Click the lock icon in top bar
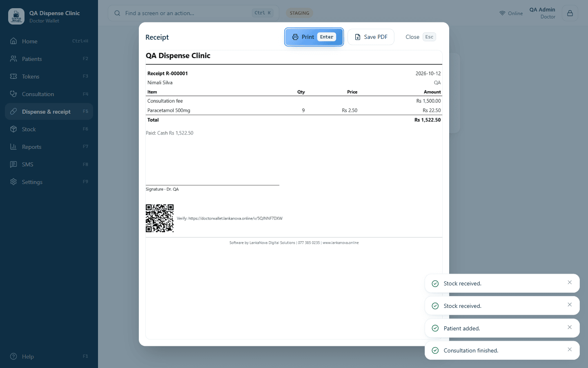Screen dimensions: 588x368 pyautogui.click(x=570, y=13)
